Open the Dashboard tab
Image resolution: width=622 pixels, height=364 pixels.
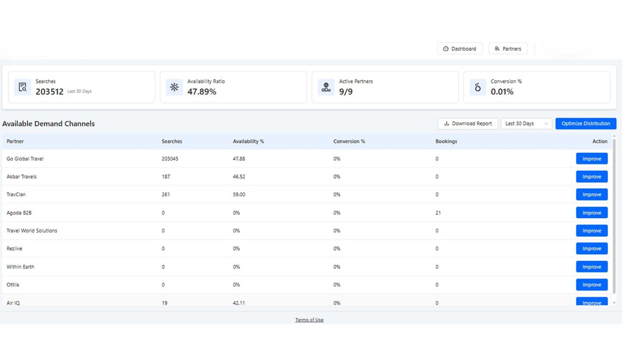(x=460, y=49)
